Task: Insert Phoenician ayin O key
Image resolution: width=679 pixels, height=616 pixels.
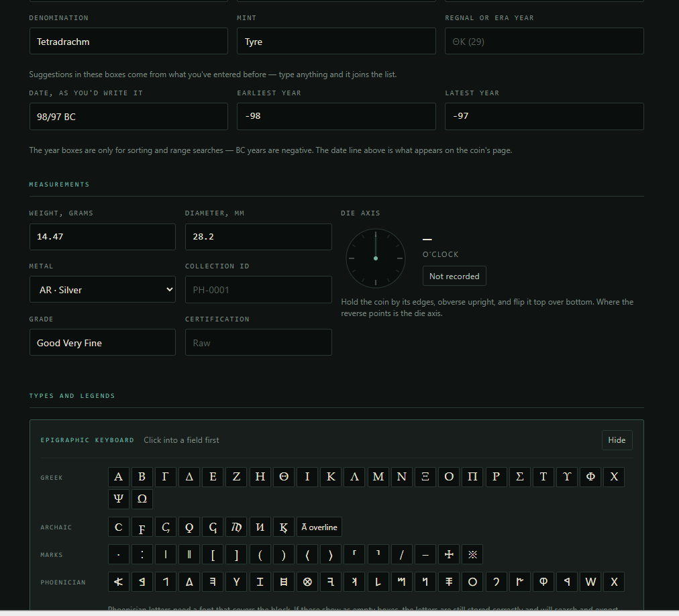Action: pyautogui.click(x=472, y=582)
